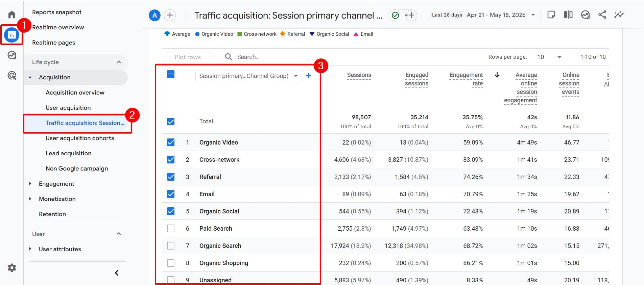Click the search magnifier icon
644x285 pixels.
[229, 57]
